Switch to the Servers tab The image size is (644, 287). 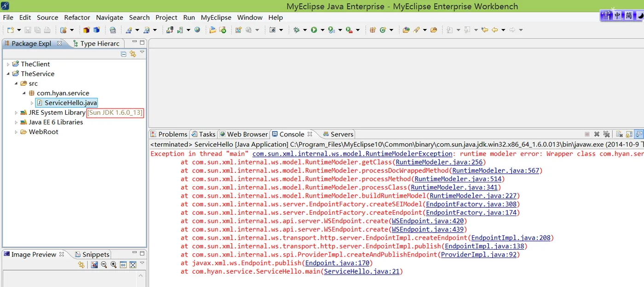[338, 134]
